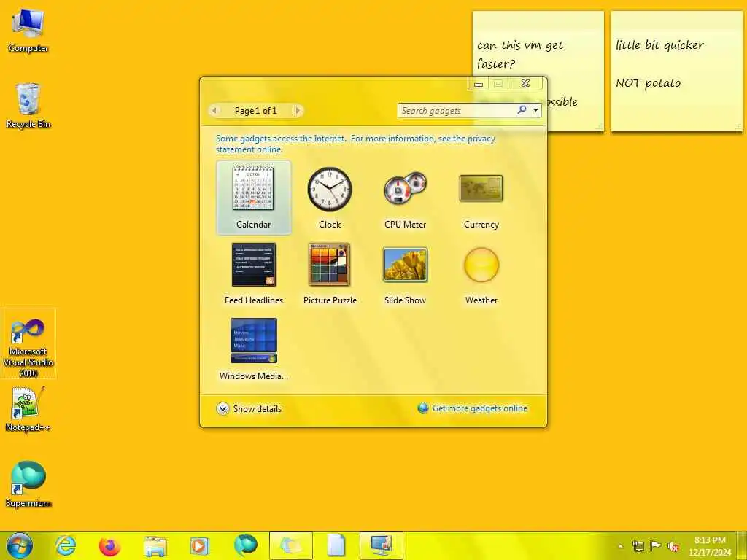The height and width of the screenshot is (560, 747).
Task: Click the search magnifier button
Action: click(x=522, y=110)
